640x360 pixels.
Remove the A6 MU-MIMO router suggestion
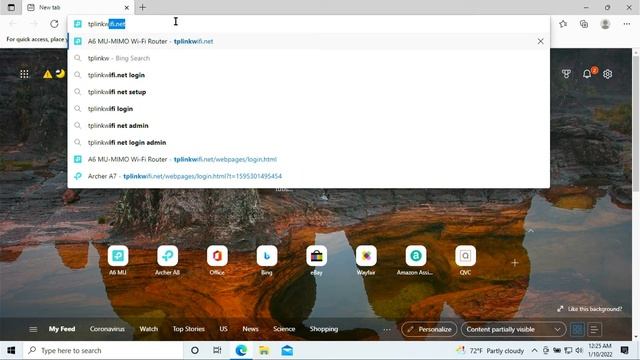pyautogui.click(x=540, y=41)
